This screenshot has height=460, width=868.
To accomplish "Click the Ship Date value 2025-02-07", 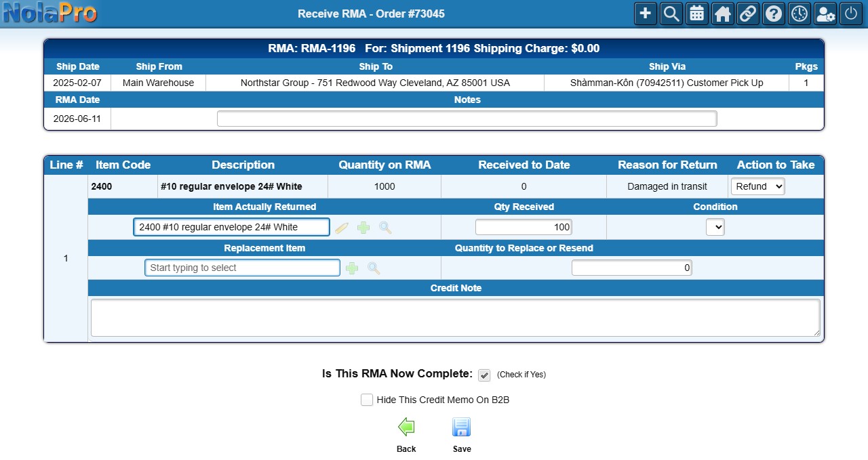I will 77,83.
